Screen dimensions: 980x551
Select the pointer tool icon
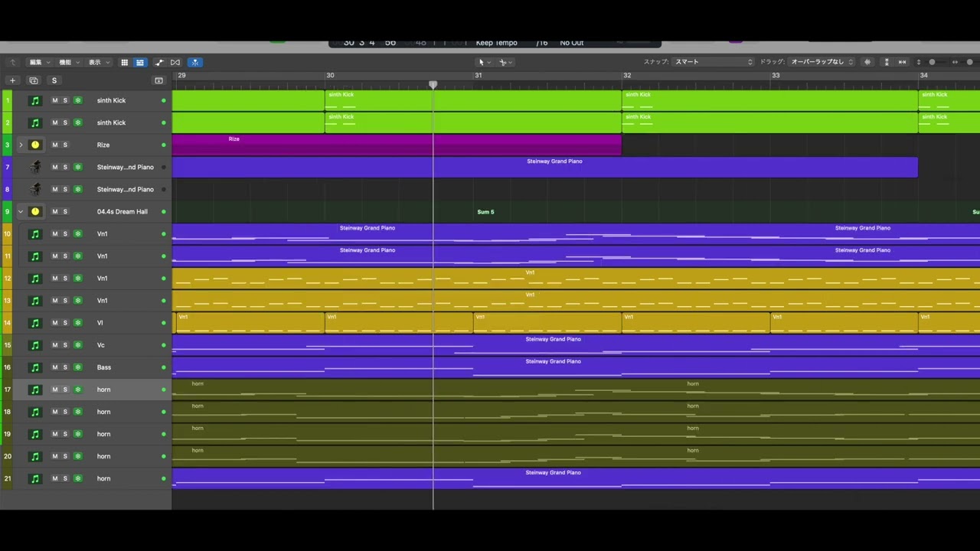(482, 62)
